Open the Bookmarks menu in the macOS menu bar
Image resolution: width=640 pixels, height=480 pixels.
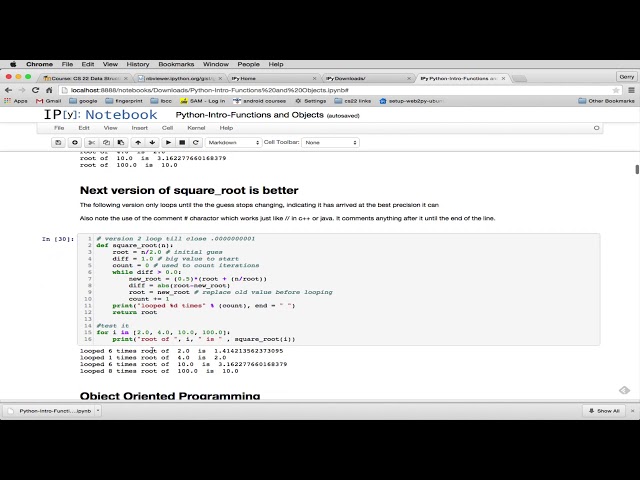tap(176, 64)
